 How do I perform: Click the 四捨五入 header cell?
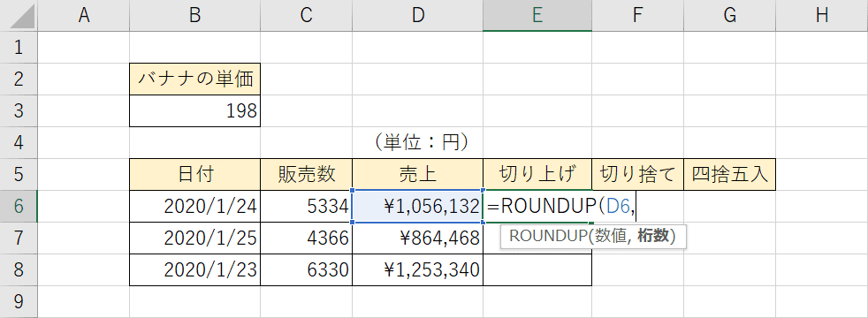pyautogui.click(x=729, y=174)
